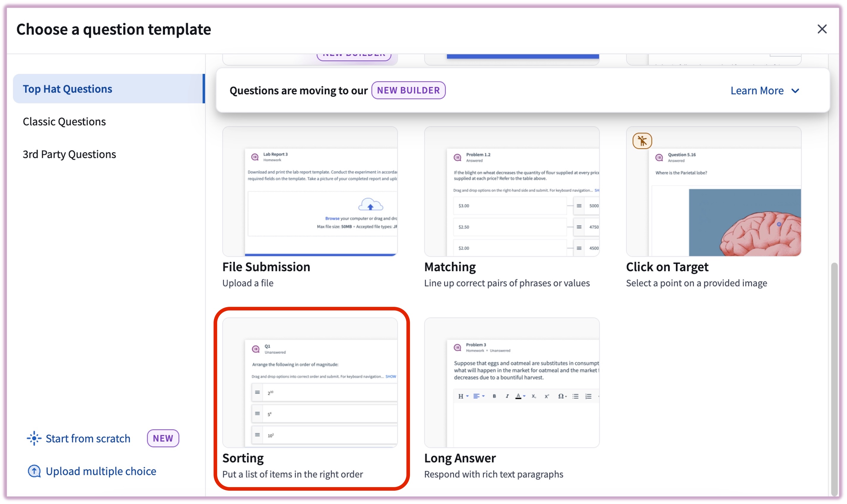The height and width of the screenshot is (504, 847).
Task: Switch to Classic Questions category
Action: tap(64, 122)
